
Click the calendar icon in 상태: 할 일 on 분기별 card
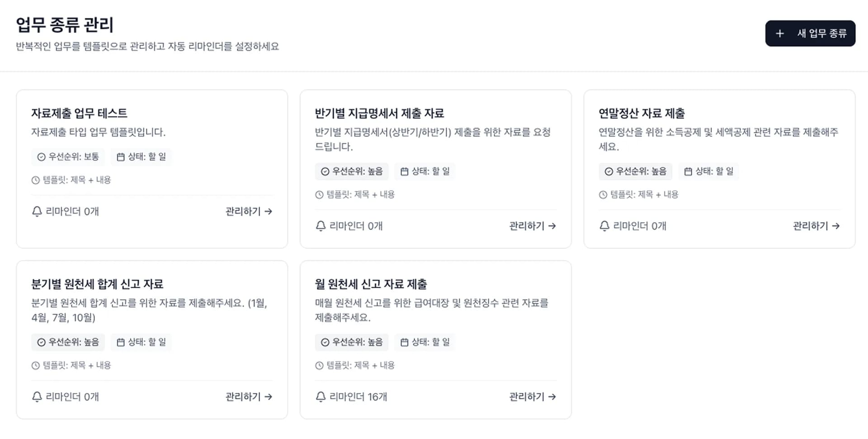[x=120, y=342]
